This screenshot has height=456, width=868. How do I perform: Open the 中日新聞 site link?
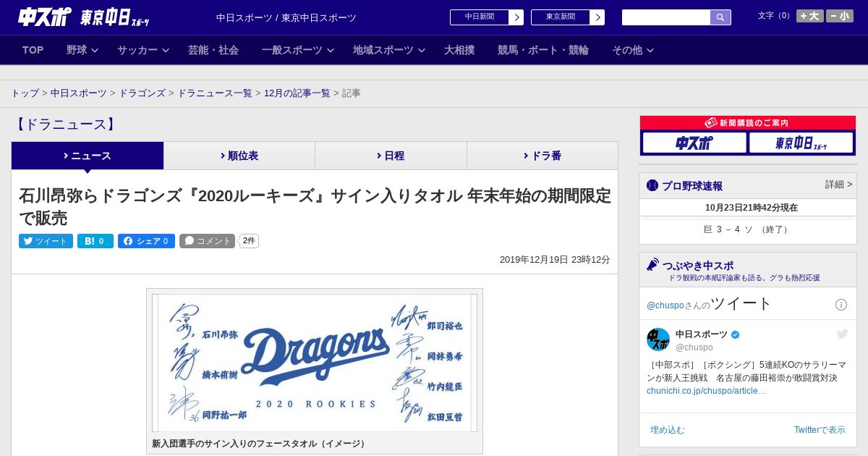point(480,17)
